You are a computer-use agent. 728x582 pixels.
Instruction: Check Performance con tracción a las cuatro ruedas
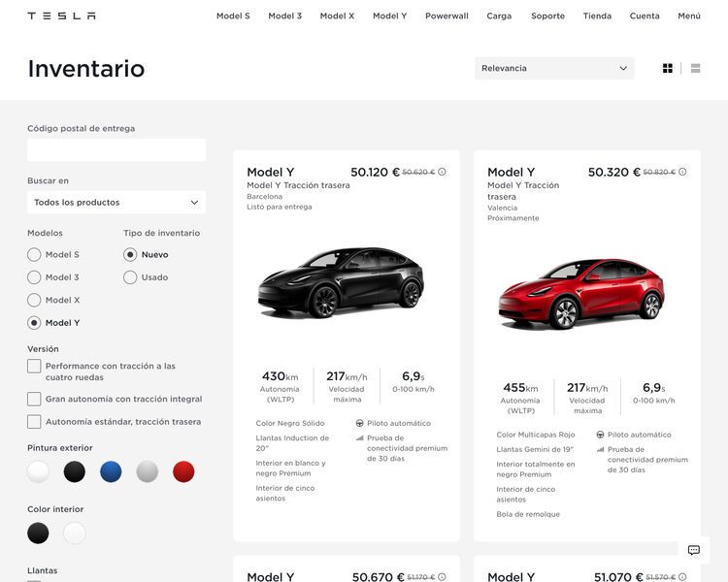pos(34,367)
